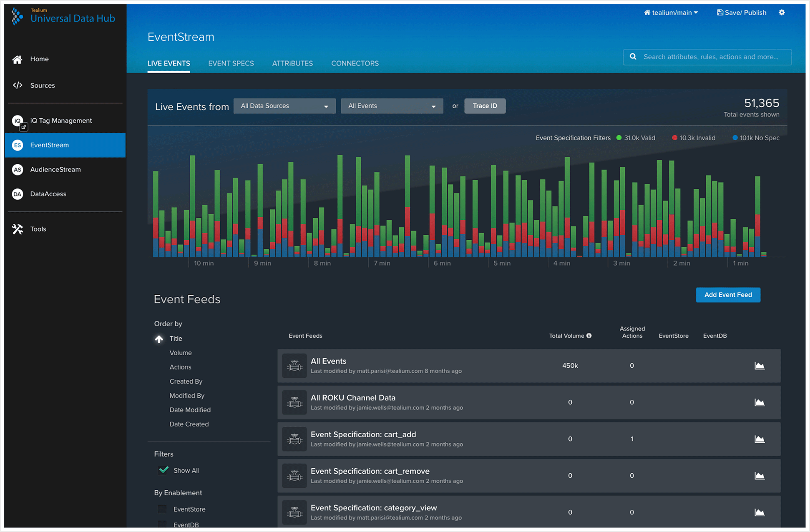Click the 450k total volume value
Screen dimensions: 810x532
(570, 366)
